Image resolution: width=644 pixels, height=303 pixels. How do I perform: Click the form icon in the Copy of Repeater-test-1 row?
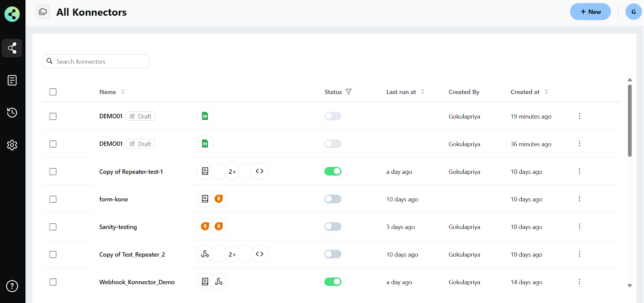[205, 171]
